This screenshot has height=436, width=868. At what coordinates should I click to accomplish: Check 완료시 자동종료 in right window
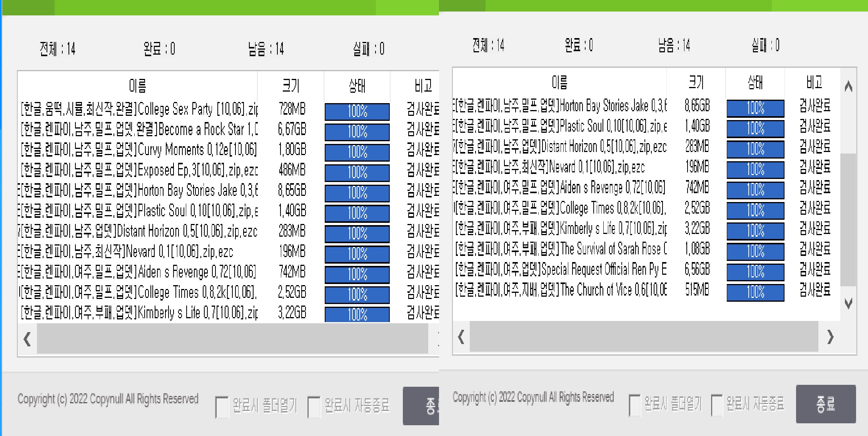pos(717,405)
